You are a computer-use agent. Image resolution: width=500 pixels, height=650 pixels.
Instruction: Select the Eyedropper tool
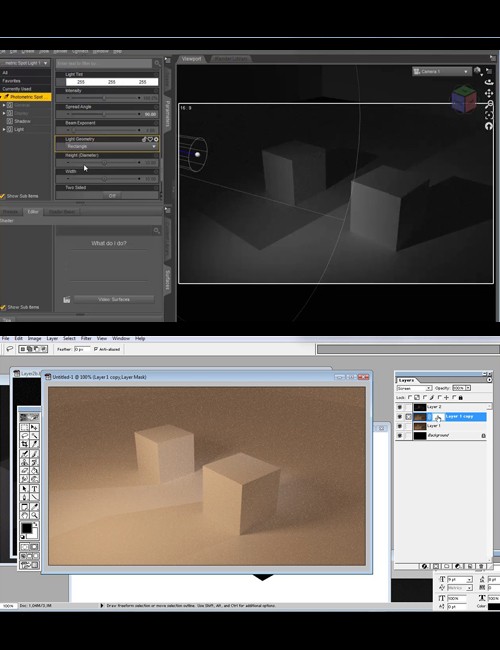(34, 506)
